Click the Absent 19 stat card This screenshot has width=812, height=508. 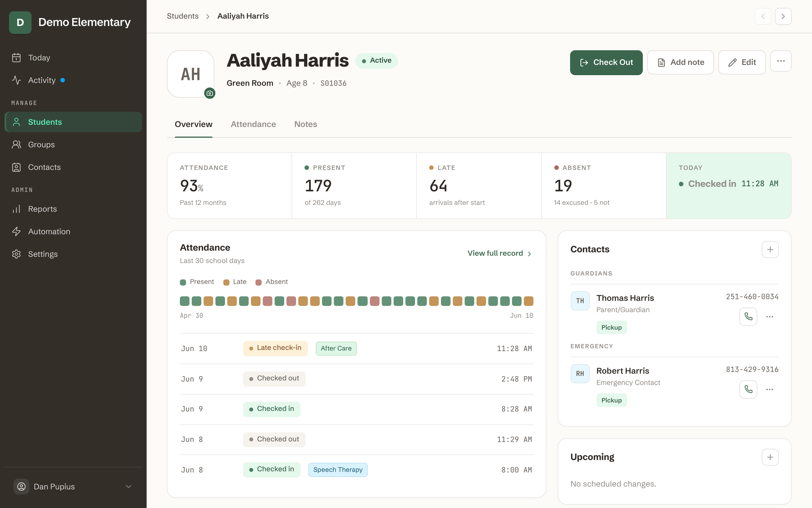tap(604, 186)
